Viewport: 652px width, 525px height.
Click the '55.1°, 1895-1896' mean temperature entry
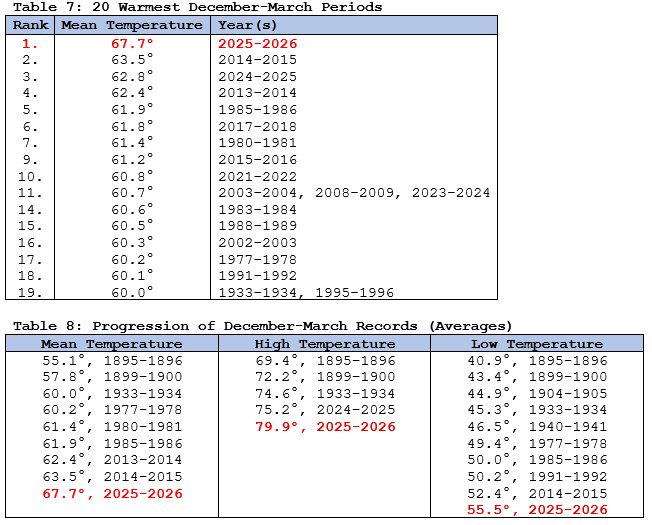(111, 361)
